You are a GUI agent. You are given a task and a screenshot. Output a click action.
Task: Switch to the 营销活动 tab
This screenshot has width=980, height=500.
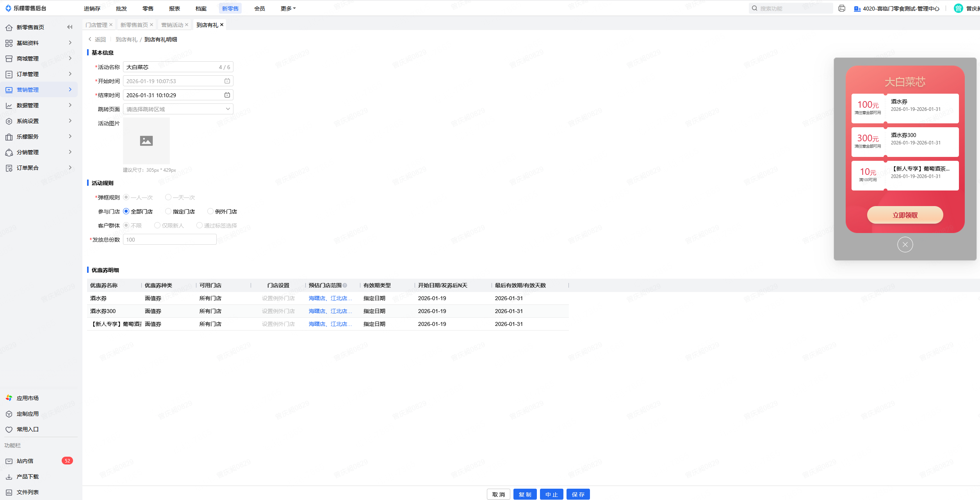172,25
